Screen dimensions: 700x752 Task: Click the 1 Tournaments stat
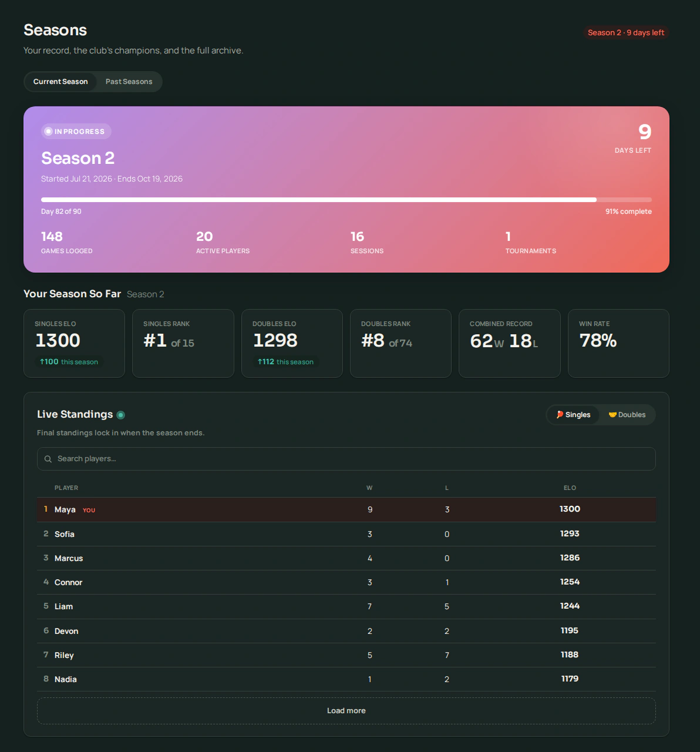tap(531, 242)
